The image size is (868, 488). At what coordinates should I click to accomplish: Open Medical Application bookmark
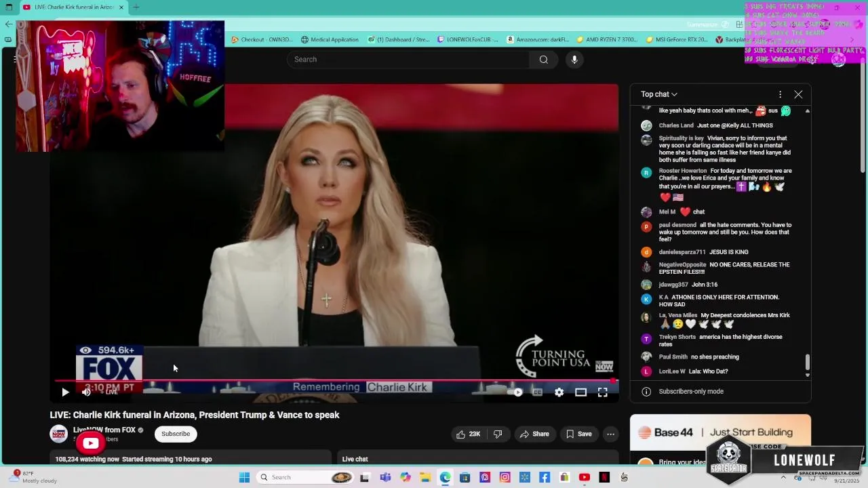click(x=330, y=39)
